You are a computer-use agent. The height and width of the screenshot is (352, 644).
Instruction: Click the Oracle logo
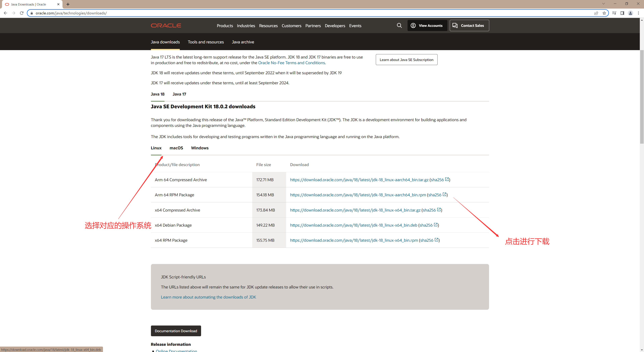pyautogui.click(x=166, y=25)
